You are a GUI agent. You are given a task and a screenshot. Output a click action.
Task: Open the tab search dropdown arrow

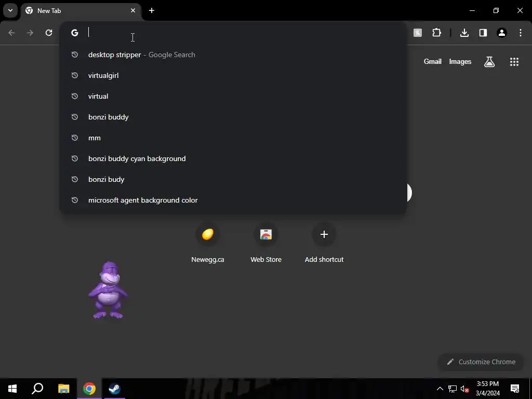pyautogui.click(x=10, y=10)
